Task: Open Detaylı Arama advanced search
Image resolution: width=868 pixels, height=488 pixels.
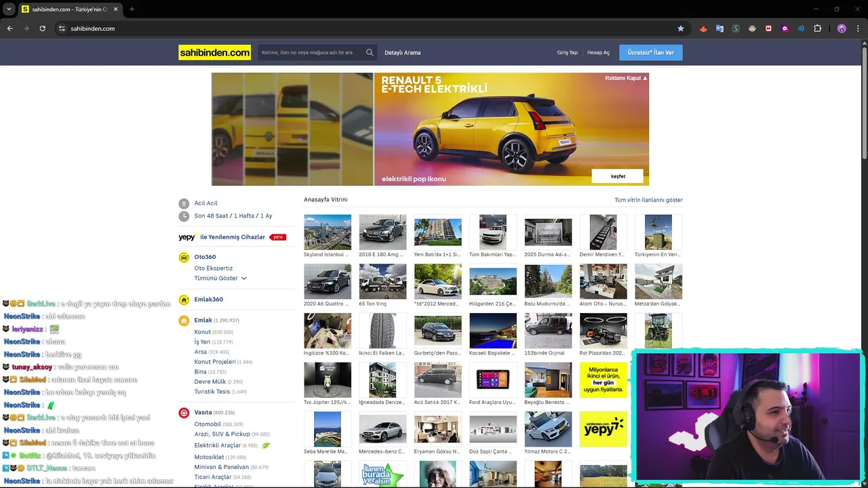Action: tap(403, 52)
